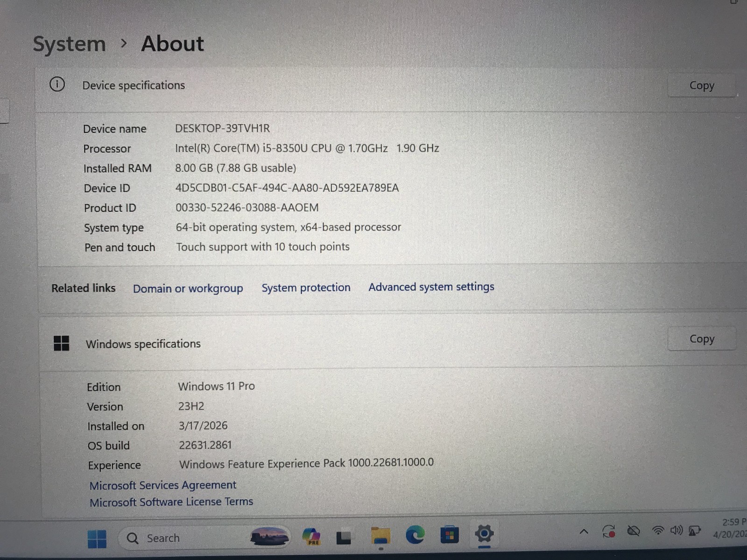Open File Explorer from taskbar
This screenshot has height=560, width=747.
(381, 535)
